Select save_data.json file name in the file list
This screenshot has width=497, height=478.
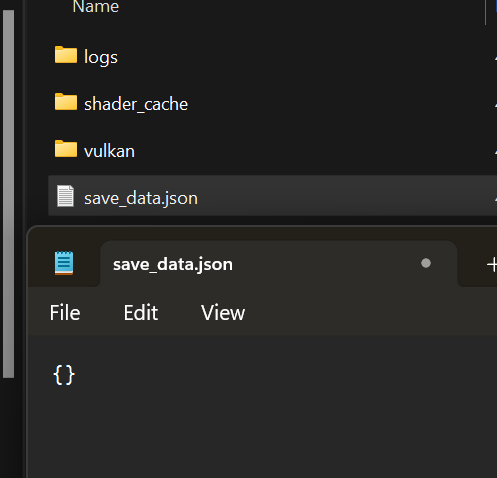click(x=141, y=198)
